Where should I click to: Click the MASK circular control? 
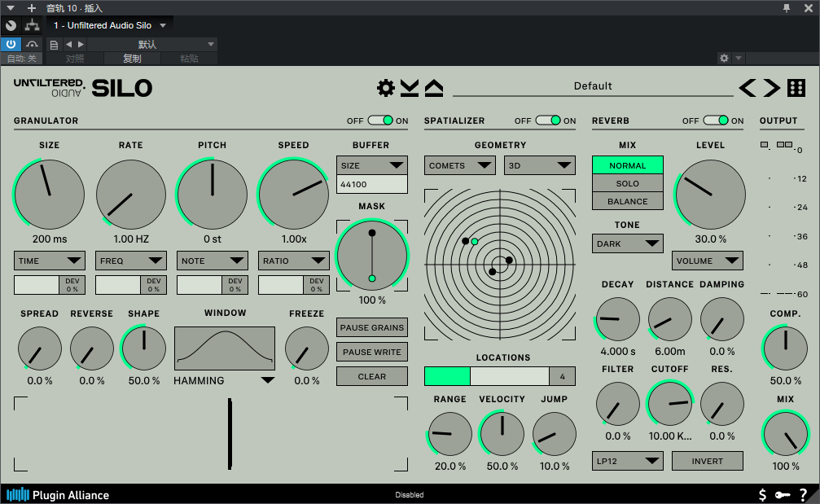coord(372,255)
